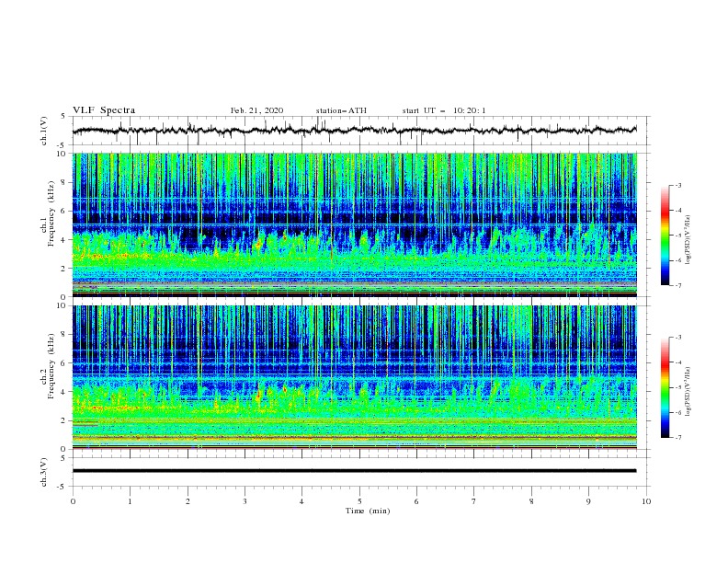Click the time axis tick label "6"
The width and height of the screenshot is (728, 563).
pos(416,501)
